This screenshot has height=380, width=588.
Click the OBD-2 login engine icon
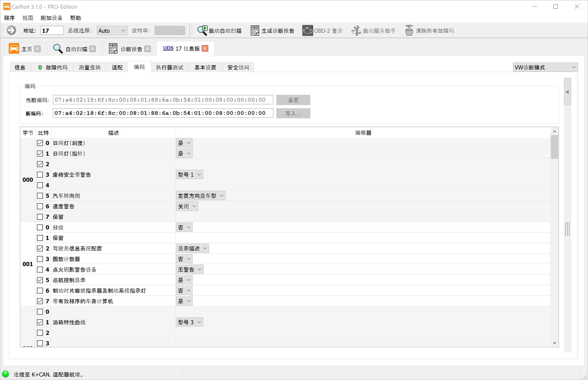307,31
